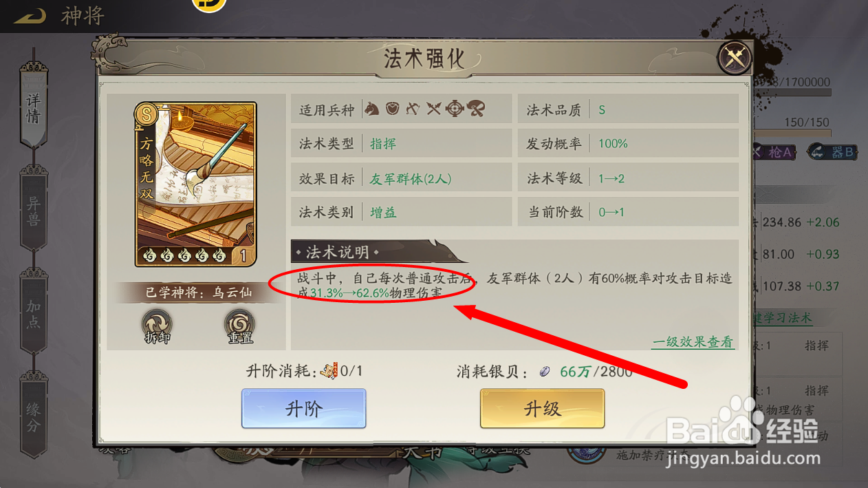Click the 升阶消耗 scroll item icon

pos(328,371)
